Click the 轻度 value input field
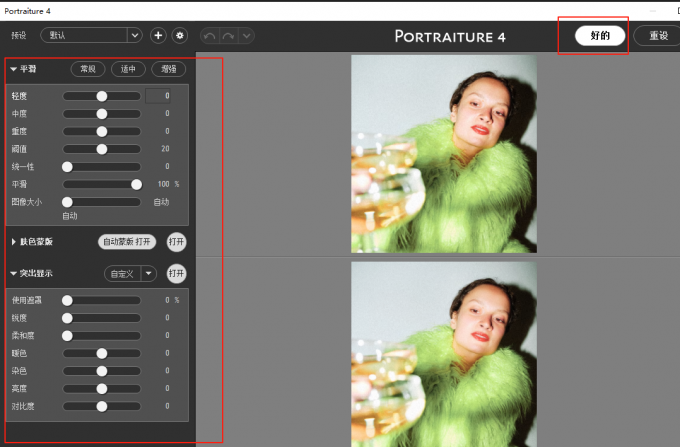This screenshot has width=680, height=447. [x=159, y=96]
